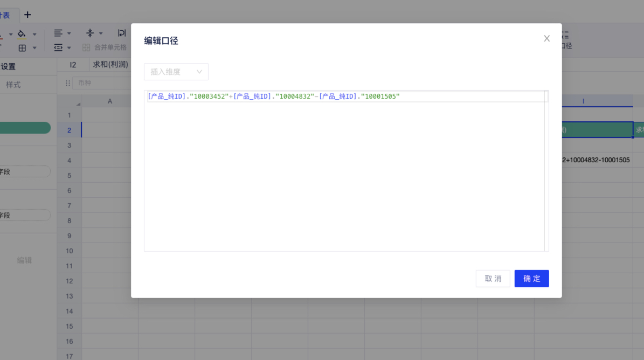The height and width of the screenshot is (360, 644).
Task: Open the 插入维度 dropdown
Action: pos(176,72)
